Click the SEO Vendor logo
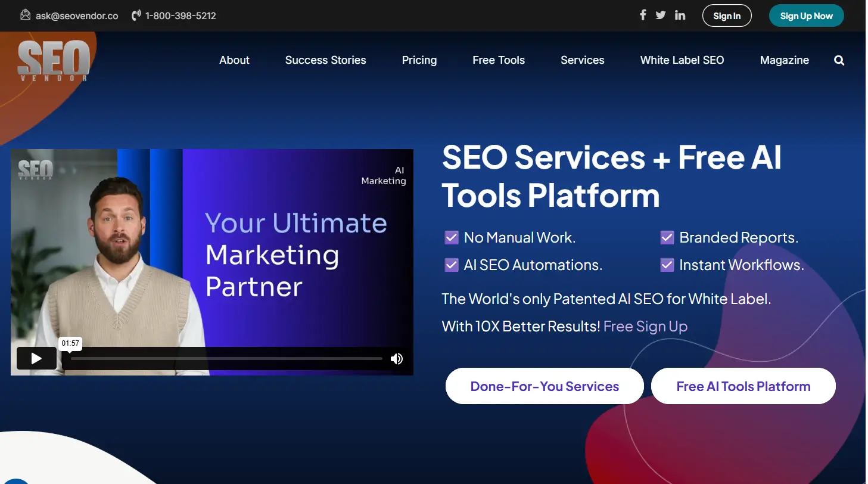This screenshot has height=484, width=868. [x=53, y=60]
